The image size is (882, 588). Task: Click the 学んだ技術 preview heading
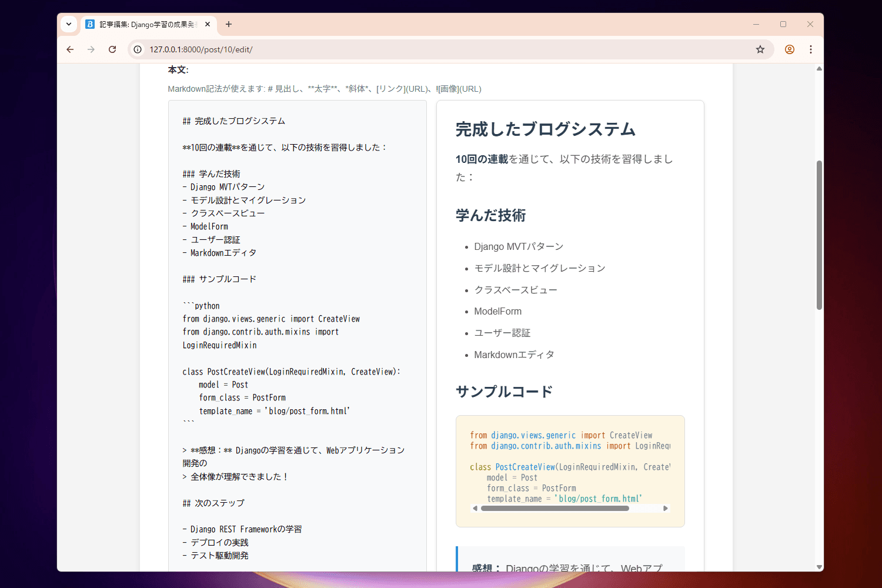tap(491, 216)
